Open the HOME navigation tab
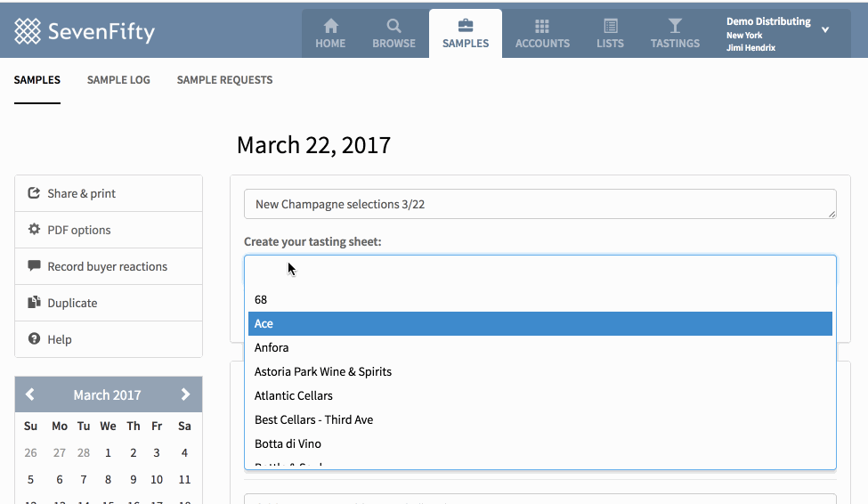 (x=330, y=34)
